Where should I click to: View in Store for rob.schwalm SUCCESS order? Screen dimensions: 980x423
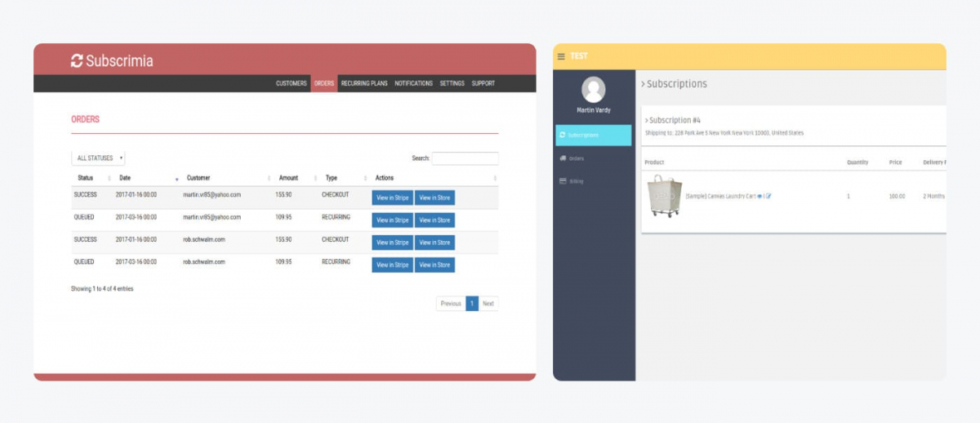tap(434, 243)
